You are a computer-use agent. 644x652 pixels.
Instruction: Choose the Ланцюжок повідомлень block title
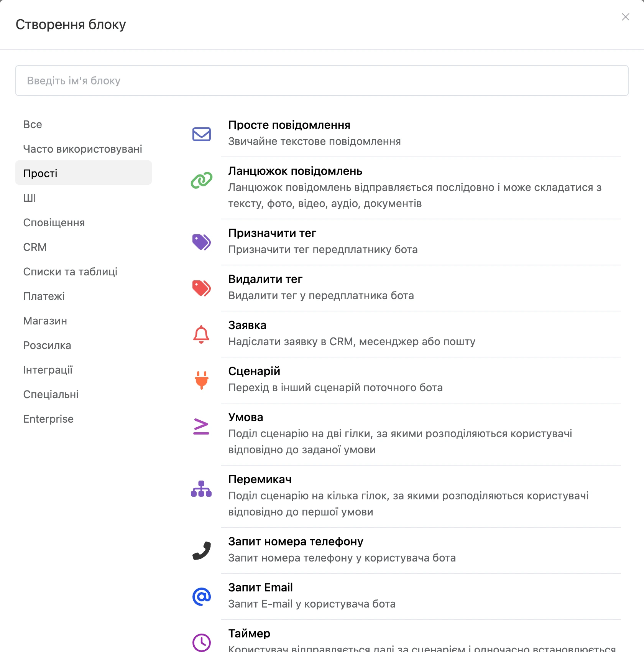[x=295, y=171]
